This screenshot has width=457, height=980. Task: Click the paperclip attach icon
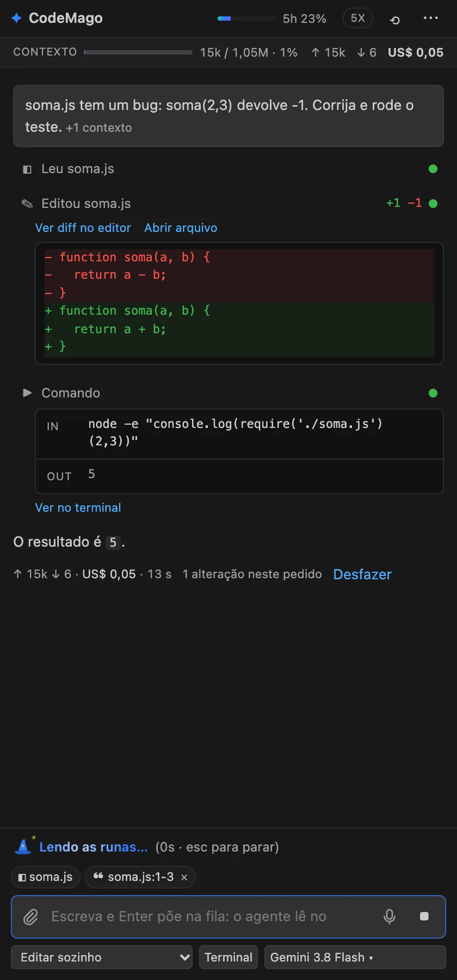click(x=31, y=917)
